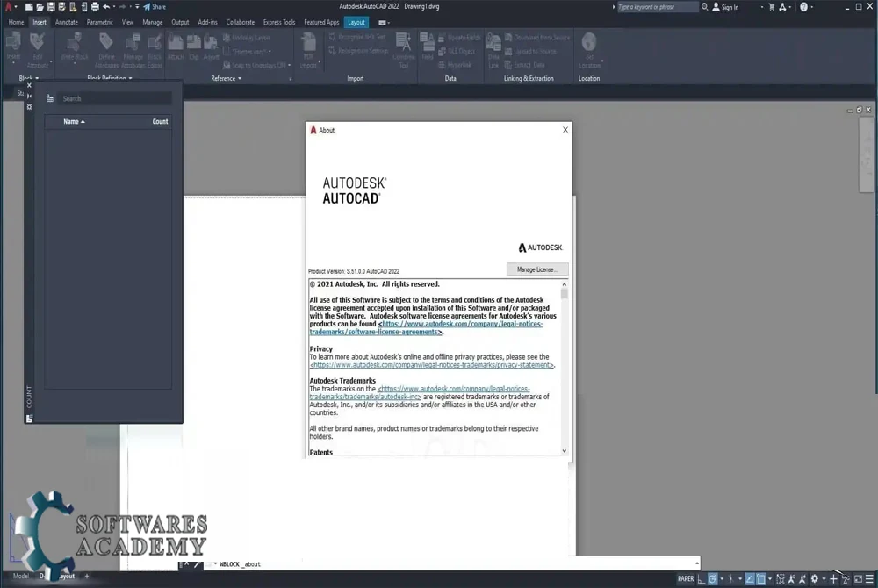Click the status bar customization menu icon

869,579
